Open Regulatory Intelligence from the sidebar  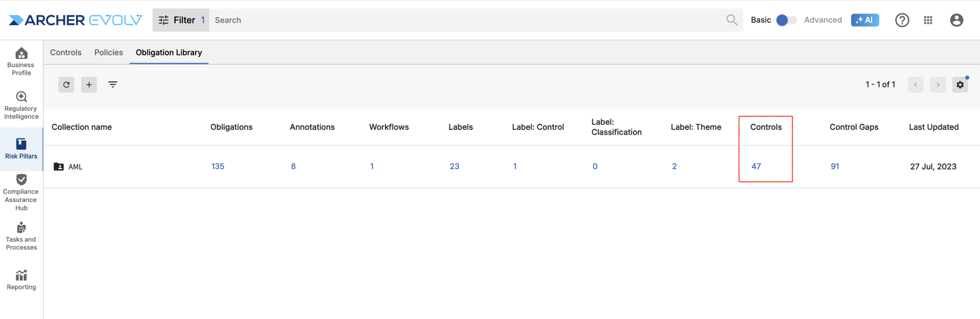tap(21, 105)
